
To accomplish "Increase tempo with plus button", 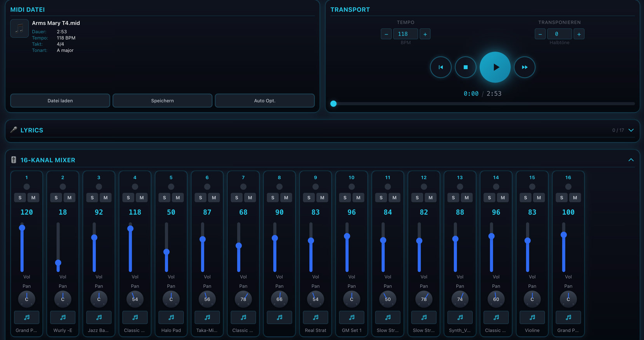I will point(425,34).
